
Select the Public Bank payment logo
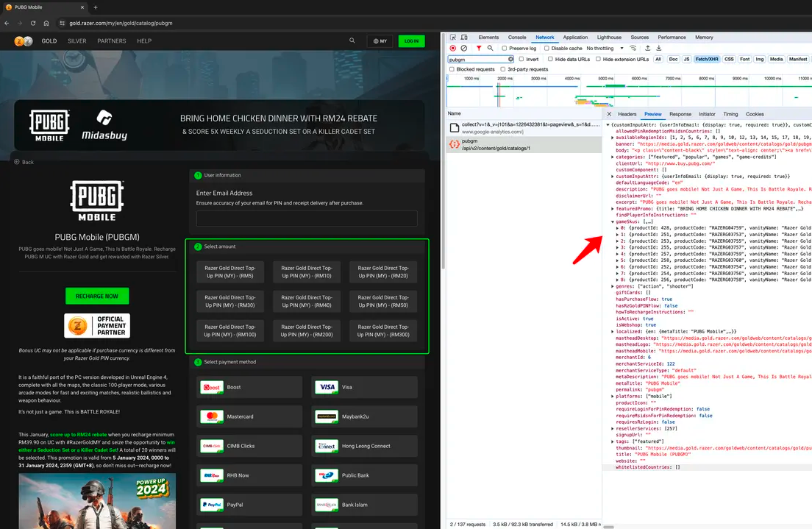pos(327,475)
